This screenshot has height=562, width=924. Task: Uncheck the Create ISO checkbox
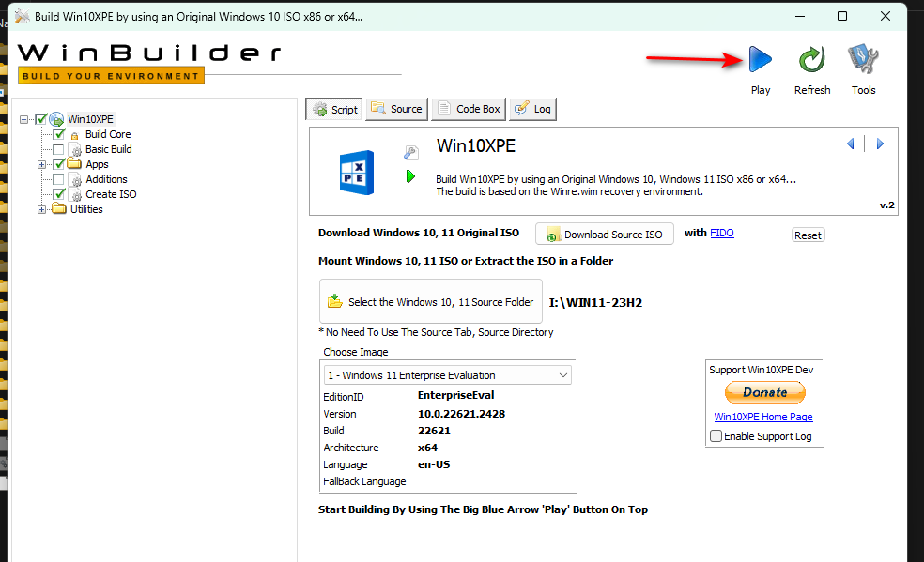pos(58,194)
